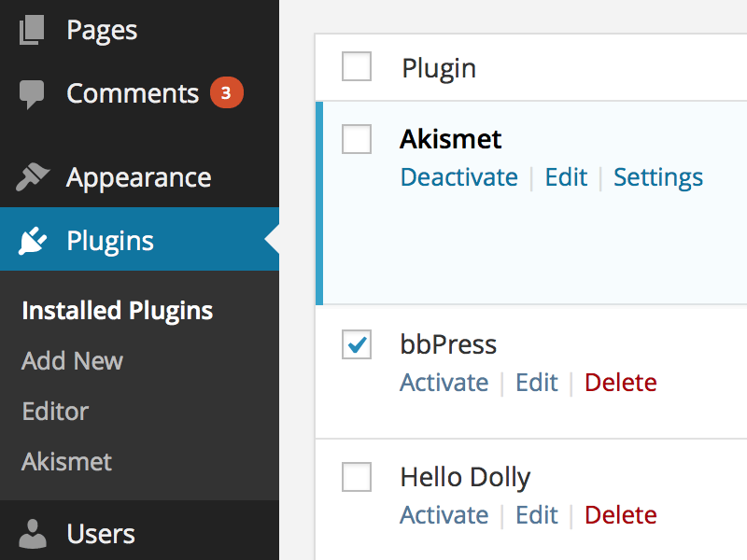Open Akismet's Settings link
Image resolution: width=747 pixels, height=560 pixels.
[658, 177]
